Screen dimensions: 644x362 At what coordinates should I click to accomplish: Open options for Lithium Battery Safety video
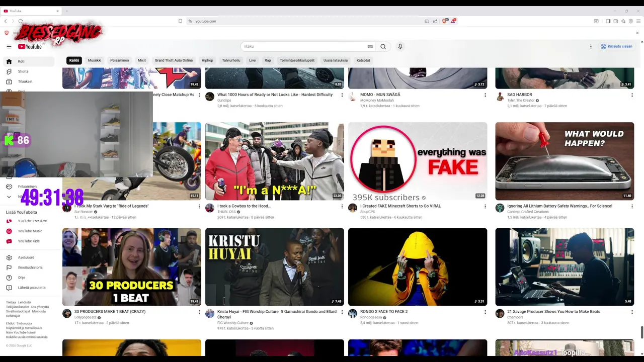point(632,206)
